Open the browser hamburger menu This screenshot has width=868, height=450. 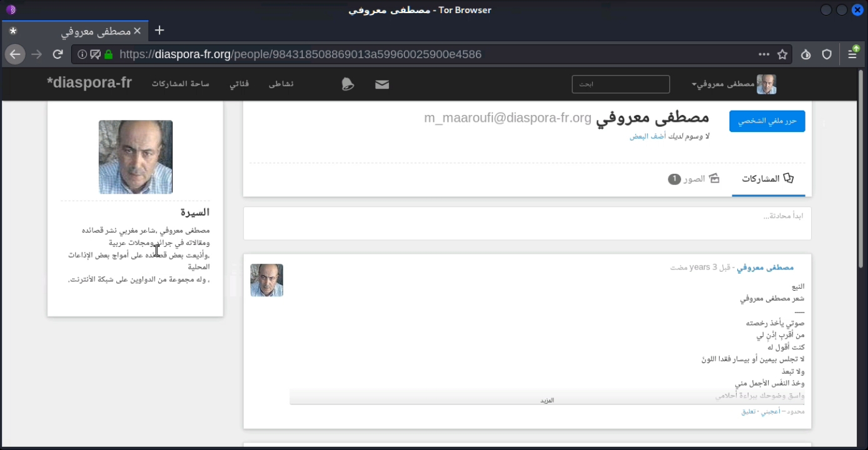click(852, 54)
